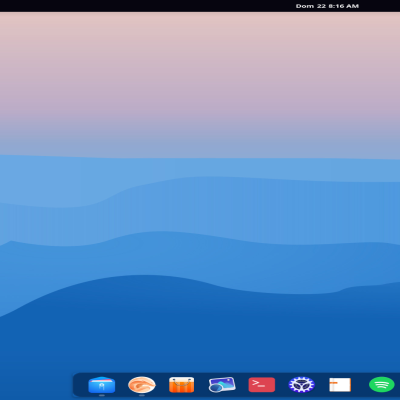Viewport: 400px width, 400px height.
Task: Click the dock's left edge padding
Action: 80,385
